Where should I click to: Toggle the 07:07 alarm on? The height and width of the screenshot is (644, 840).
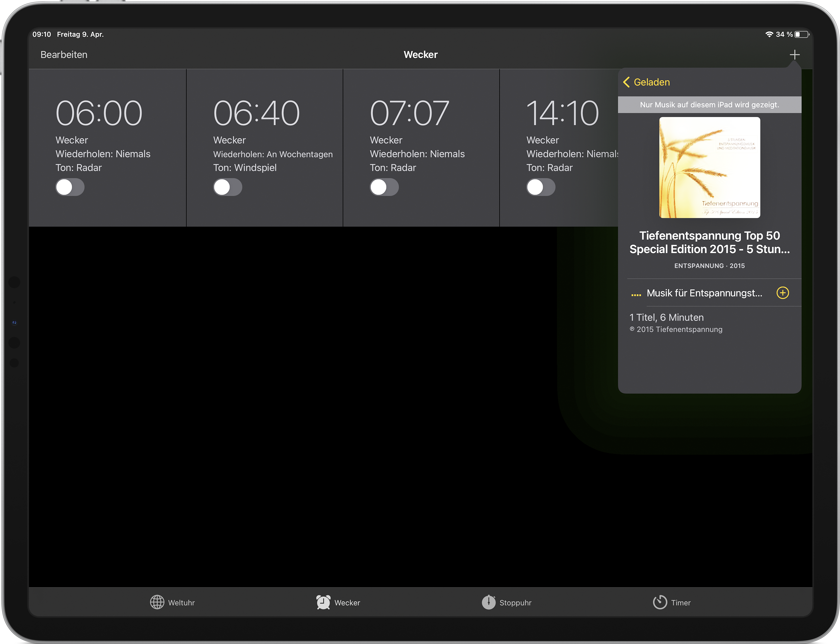(x=384, y=188)
